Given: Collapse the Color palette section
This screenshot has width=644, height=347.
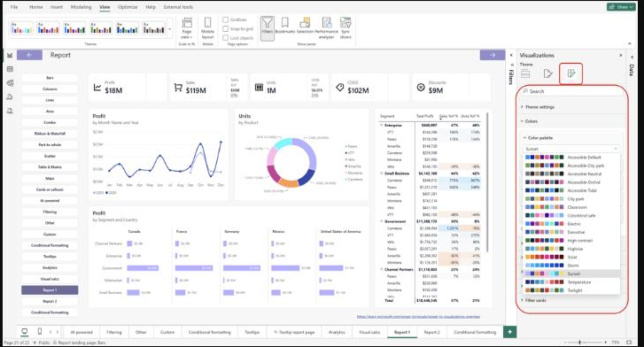Looking at the screenshot, I should (x=538, y=137).
